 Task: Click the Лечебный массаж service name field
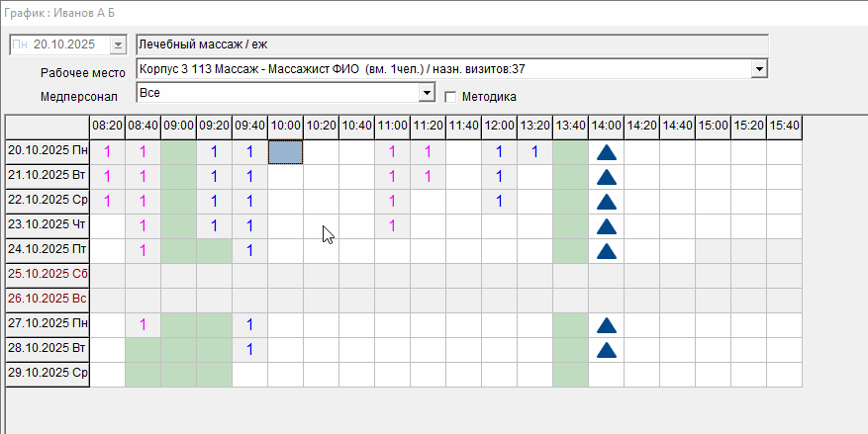tap(451, 44)
